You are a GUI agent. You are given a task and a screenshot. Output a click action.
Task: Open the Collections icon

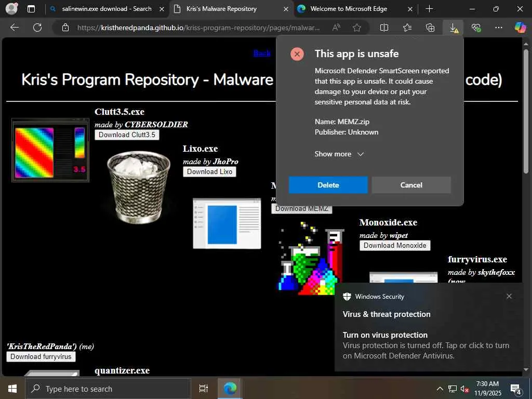click(430, 28)
